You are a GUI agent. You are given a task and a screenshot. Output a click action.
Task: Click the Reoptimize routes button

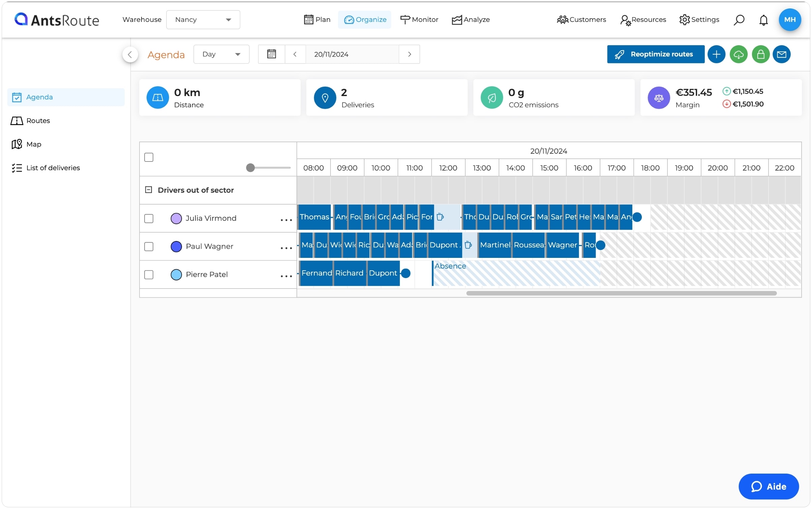coord(655,54)
